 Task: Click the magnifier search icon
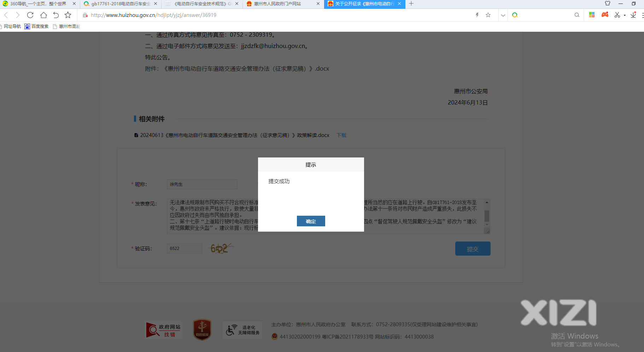pos(577,15)
